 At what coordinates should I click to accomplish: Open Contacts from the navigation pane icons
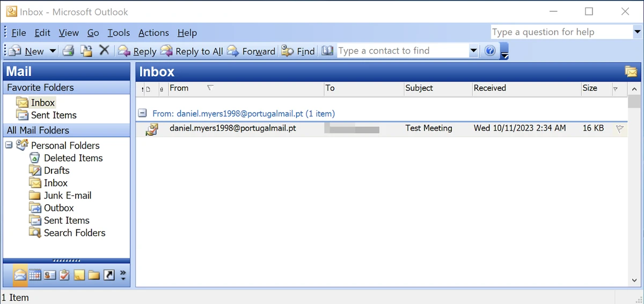pyautogui.click(x=50, y=275)
